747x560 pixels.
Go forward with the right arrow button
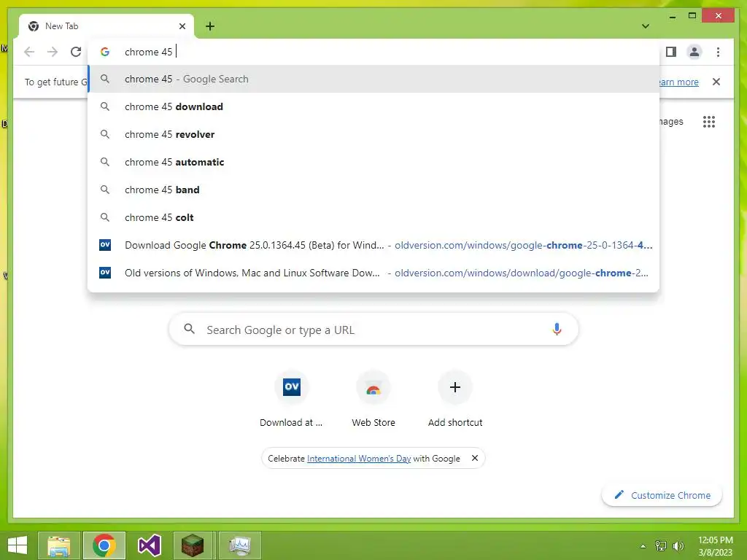(53, 52)
